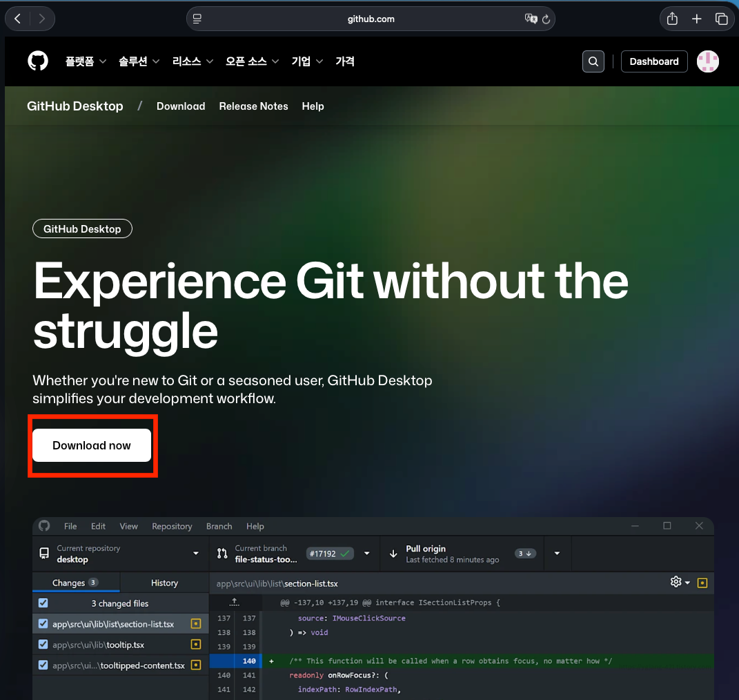This screenshot has height=700, width=739.
Task: Open the Branch menu in the app preview
Action: (219, 526)
